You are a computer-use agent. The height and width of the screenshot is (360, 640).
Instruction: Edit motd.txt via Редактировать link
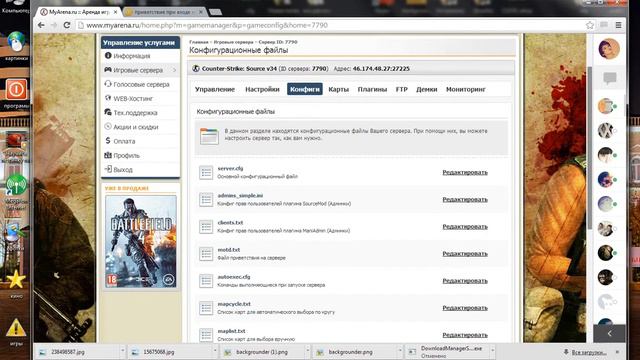465,254
